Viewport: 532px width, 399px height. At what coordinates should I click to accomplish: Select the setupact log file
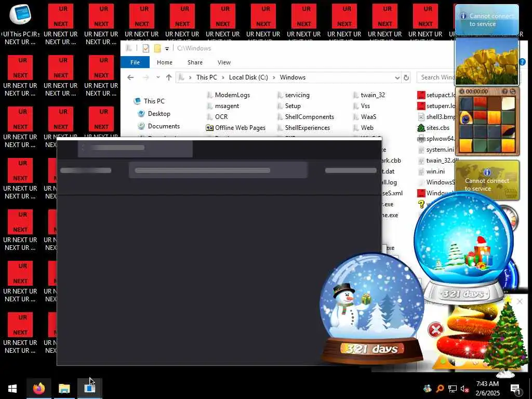pos(436,95)
